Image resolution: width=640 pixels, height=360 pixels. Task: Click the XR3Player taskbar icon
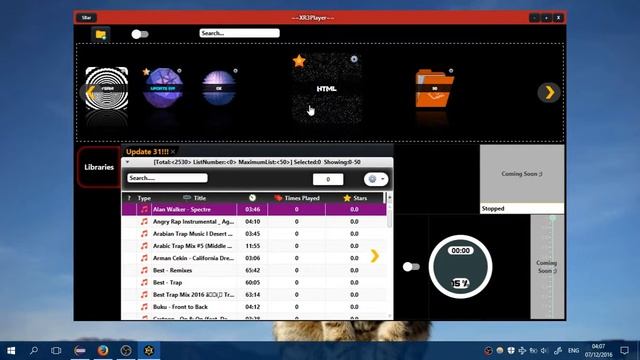pos(149,351)
